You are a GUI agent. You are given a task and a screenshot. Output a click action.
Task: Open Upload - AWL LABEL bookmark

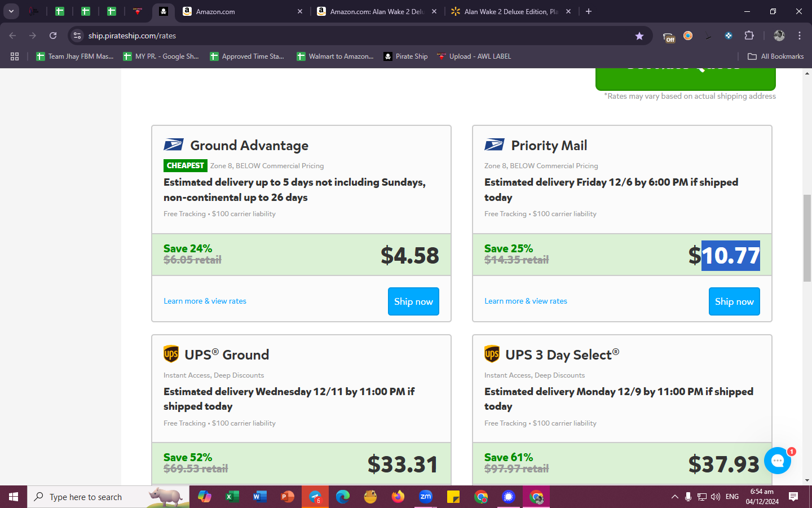pyautogui.click(x=474, y=56)
